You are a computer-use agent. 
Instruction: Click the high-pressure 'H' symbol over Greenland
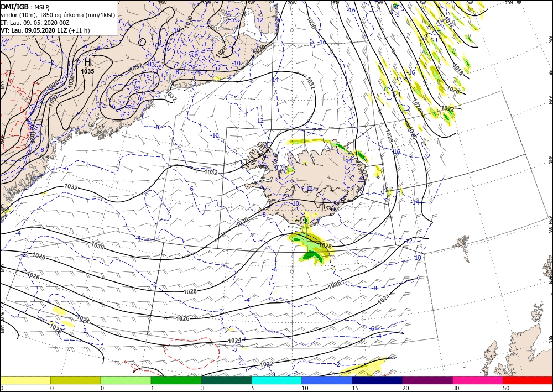pyautogui.click(x=87, y=62)
